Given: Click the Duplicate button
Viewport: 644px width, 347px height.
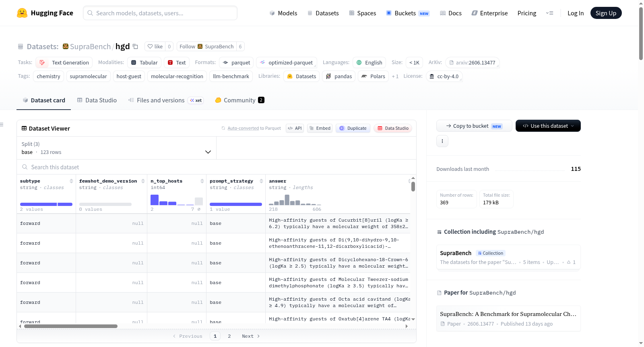Looking at the screenshot, I should point(353,128).
